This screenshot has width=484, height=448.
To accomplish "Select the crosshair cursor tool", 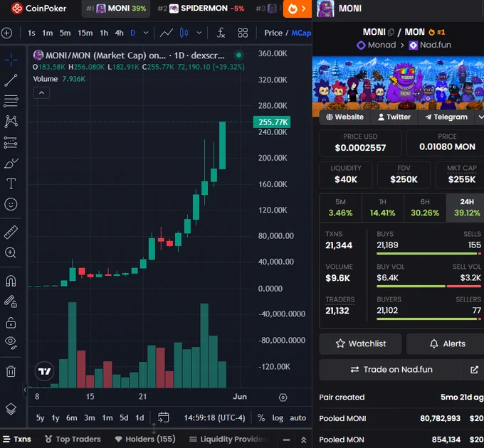I will point(11,60).
